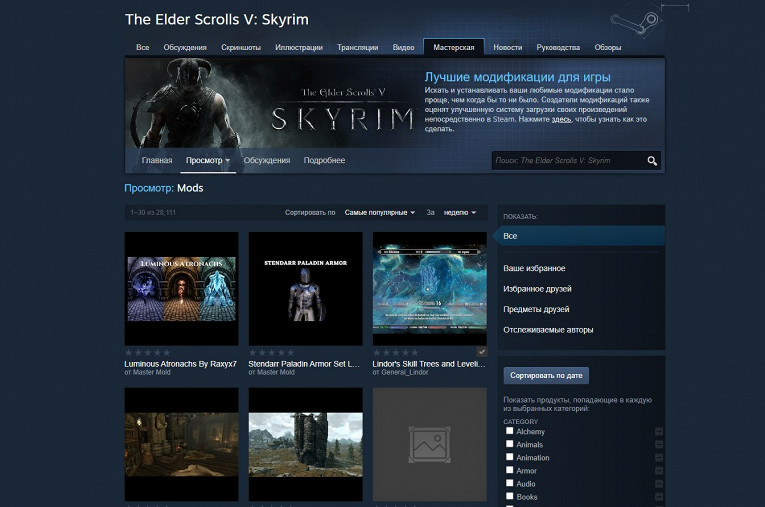Enable the Animation category filter

(x=509, y=457)
